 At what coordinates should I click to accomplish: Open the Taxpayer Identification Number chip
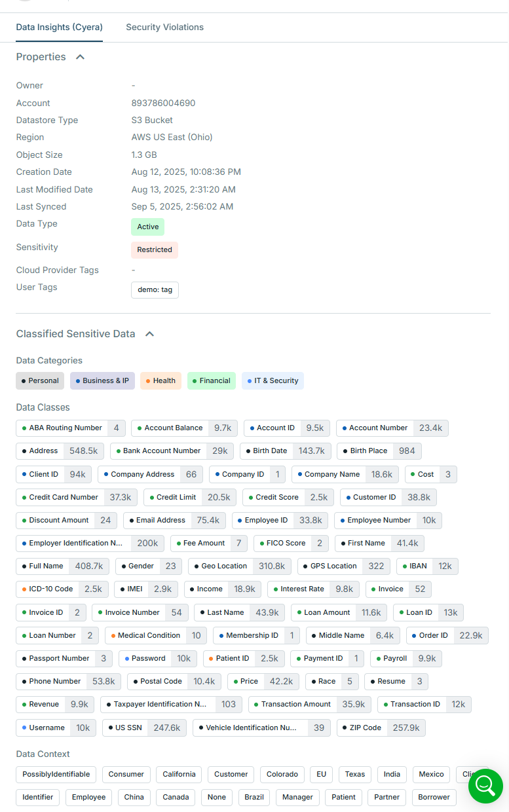[x=171, y=705]
